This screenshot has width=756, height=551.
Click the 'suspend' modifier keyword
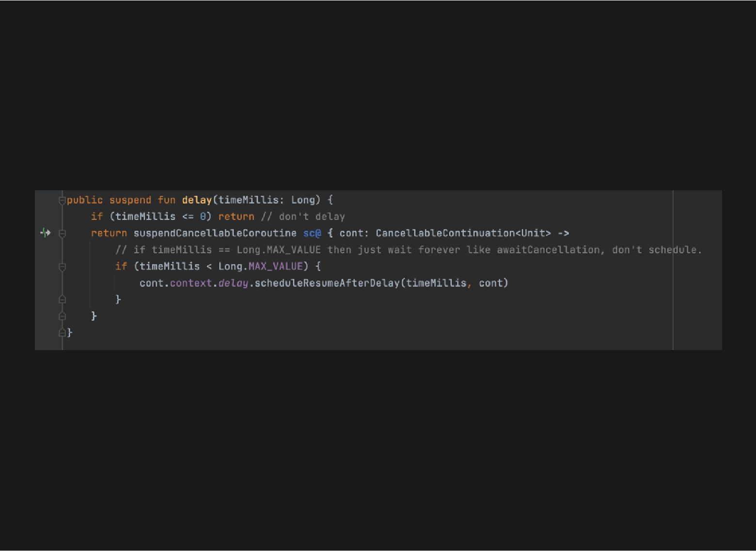click(x=130, y=200)
